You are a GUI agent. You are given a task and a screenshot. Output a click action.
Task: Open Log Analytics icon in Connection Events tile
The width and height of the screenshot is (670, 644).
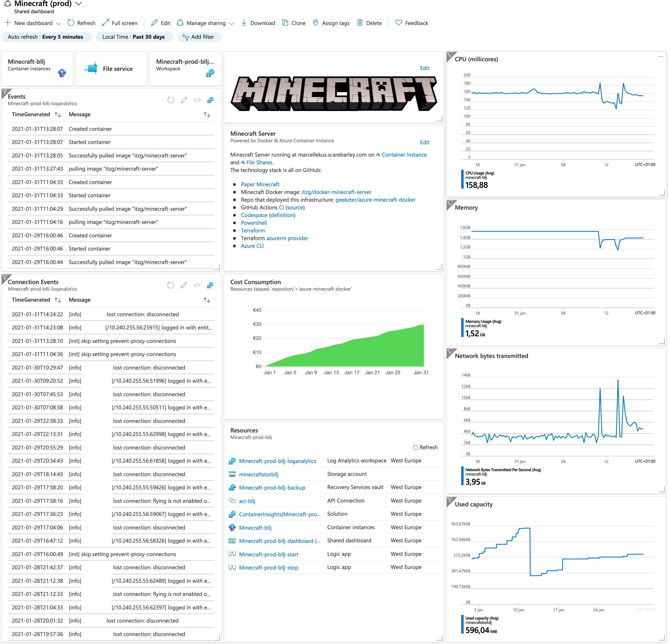(x=210, y=285)
